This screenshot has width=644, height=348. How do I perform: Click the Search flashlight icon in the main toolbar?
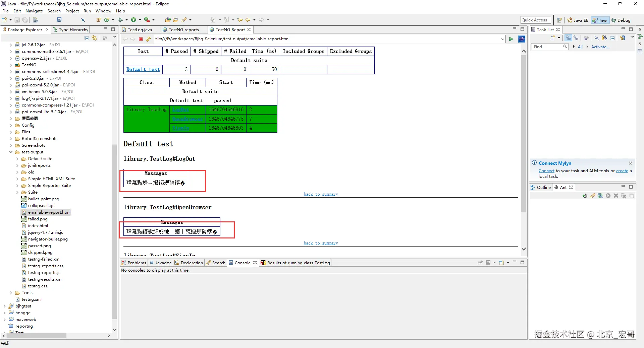[x=184, y=20]
